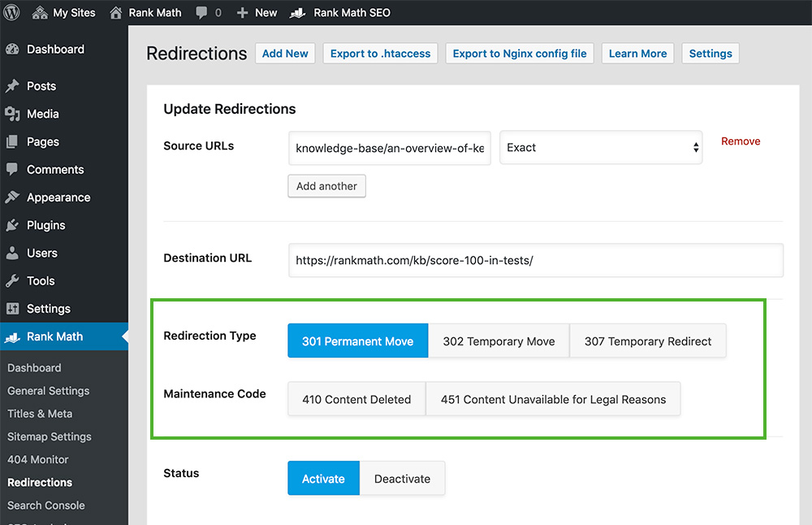Click the Settings sliders icon
This screenshot has height=525, width=812.
point(12,308)
